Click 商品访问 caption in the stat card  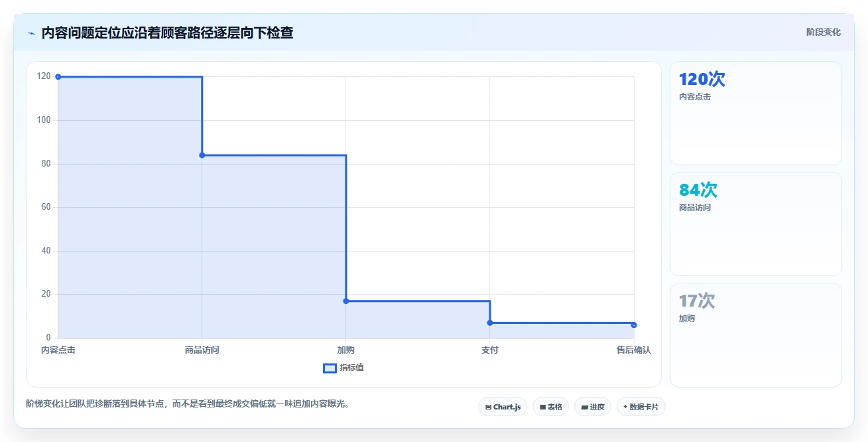pyautogui.click(x=695, y=208)
